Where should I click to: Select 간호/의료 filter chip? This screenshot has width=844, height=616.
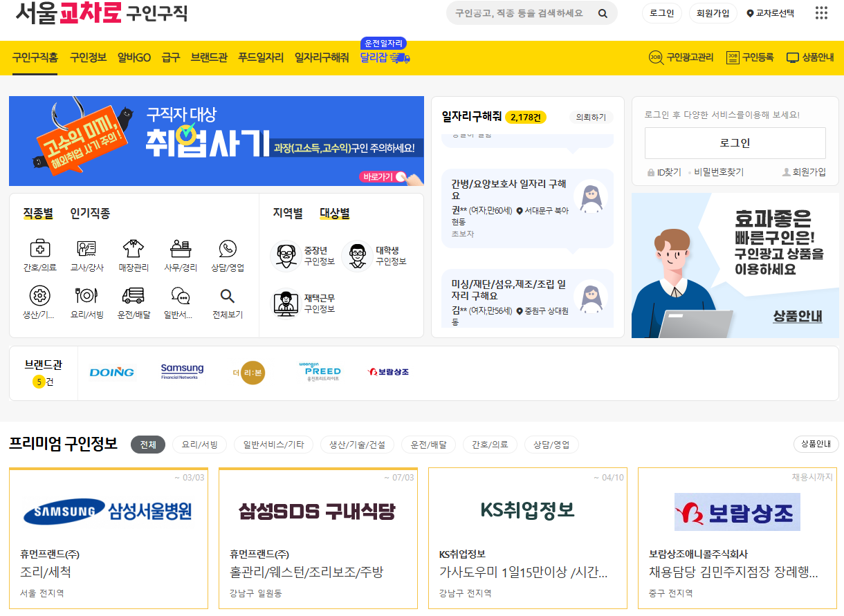pos(490,445)
